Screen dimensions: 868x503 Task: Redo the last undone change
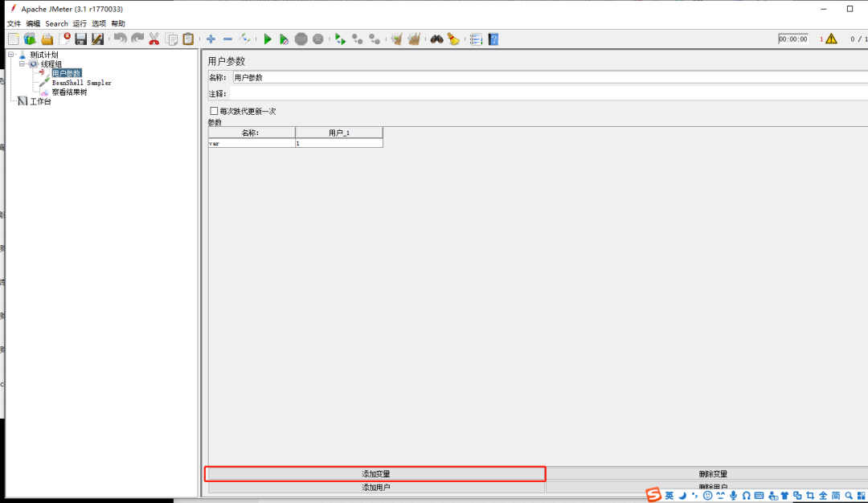point(137,39)
